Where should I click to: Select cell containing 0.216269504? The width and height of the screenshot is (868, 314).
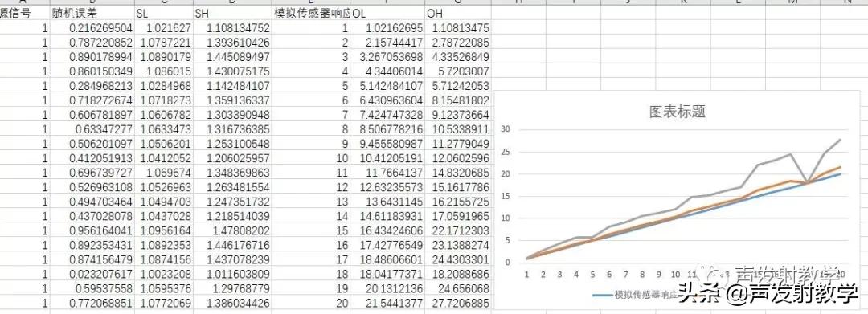click(92, 27)
